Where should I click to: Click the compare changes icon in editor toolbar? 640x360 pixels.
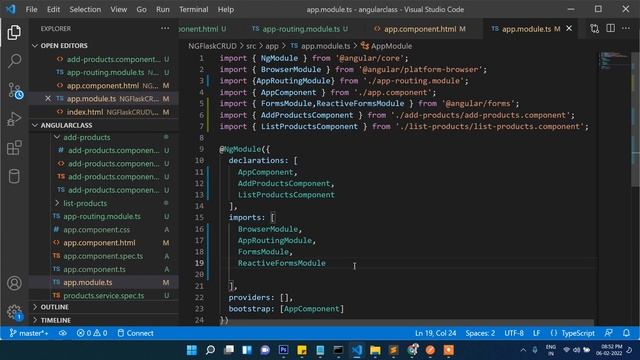pos(594,29)
